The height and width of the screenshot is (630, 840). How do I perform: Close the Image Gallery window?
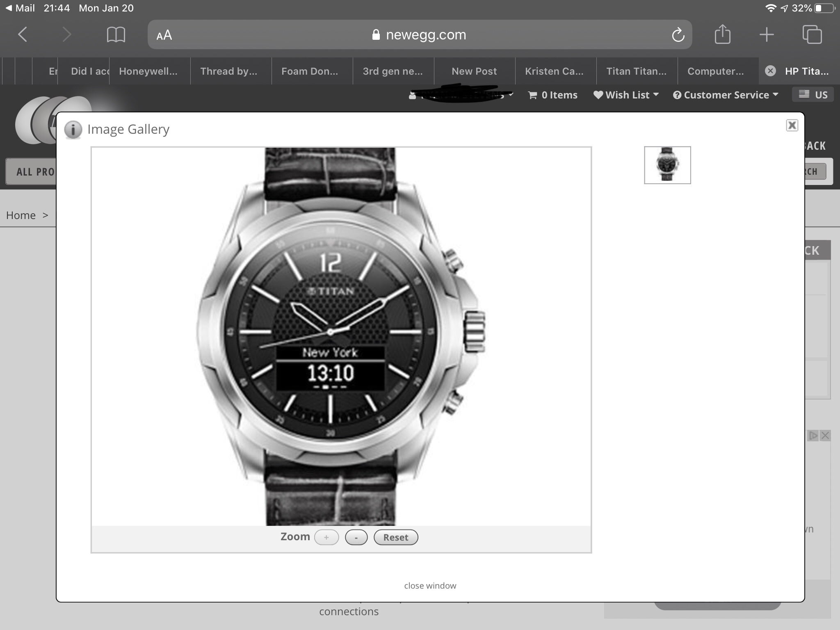(792, 125)
